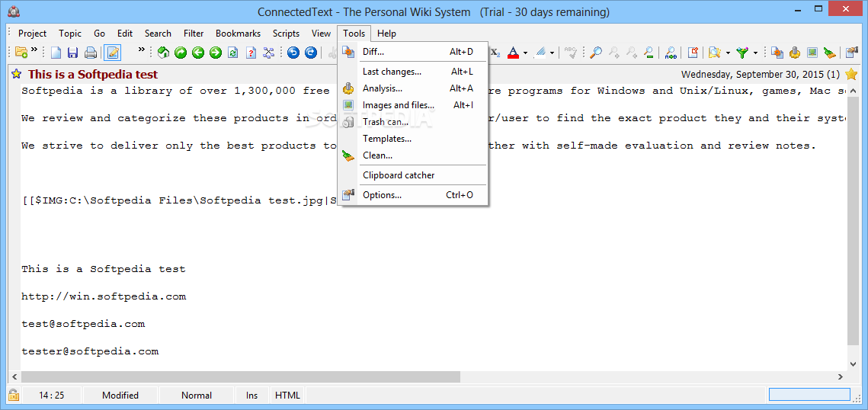Viewport: 868px width, 410px height.
Task: Click the Modified status bar entry
Action: point(120,395)
